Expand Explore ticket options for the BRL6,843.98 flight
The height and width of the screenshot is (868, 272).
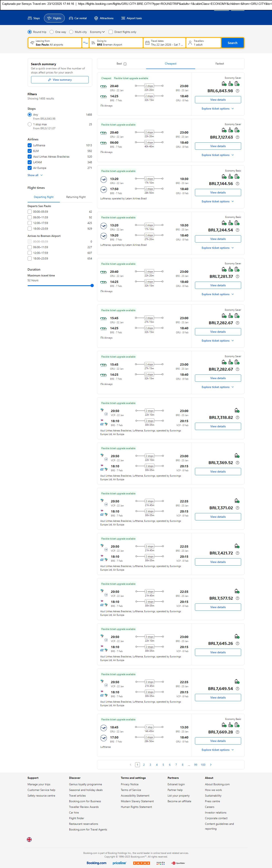point(218,109)
